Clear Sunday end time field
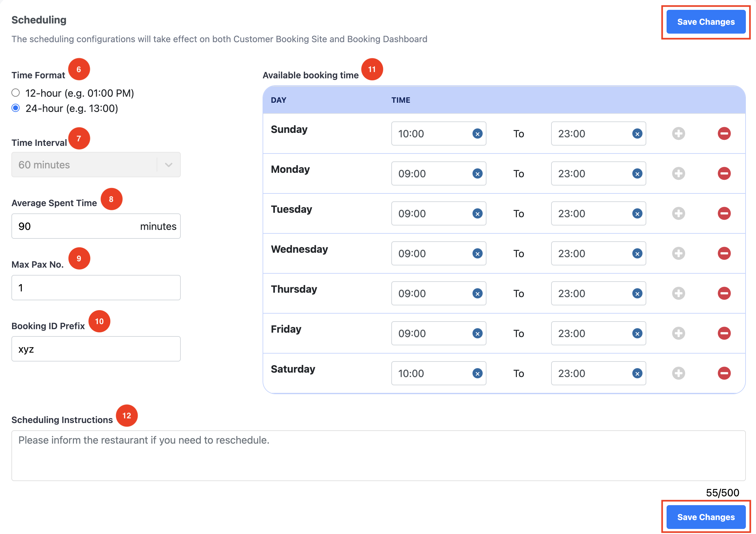 (637, 134)
